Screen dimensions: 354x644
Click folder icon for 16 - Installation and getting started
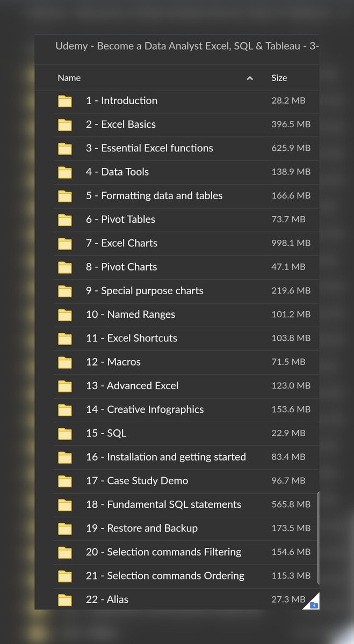point(65,457)
